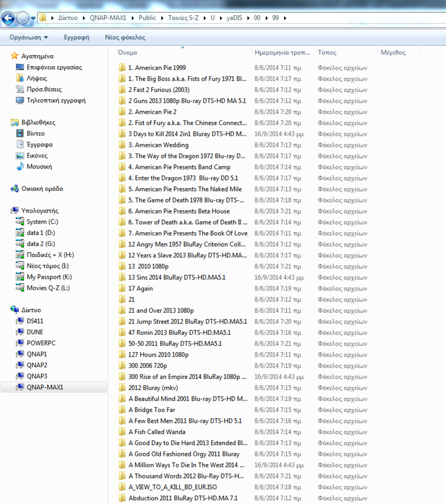Screen dimensions: 446x504
Task: Select Abduction 2011 BluRay folder
Action: (183, 498)
